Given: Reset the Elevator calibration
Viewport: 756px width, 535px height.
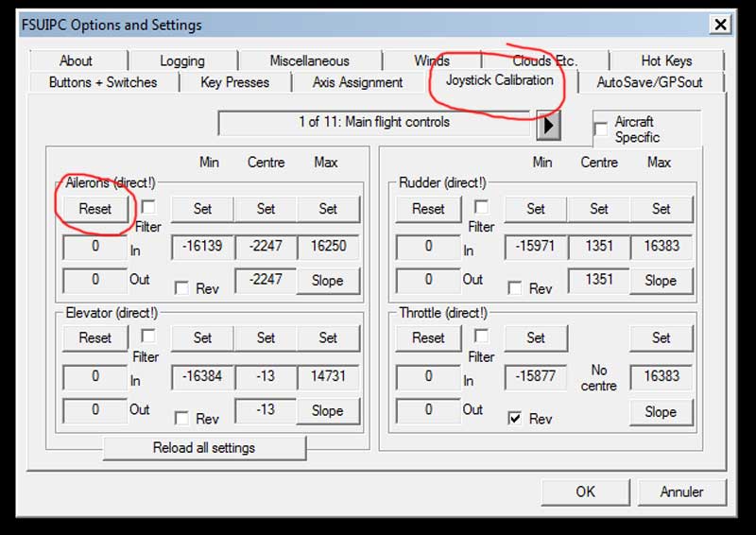Looking at the screenshot, I should click(x=95, y=337).
